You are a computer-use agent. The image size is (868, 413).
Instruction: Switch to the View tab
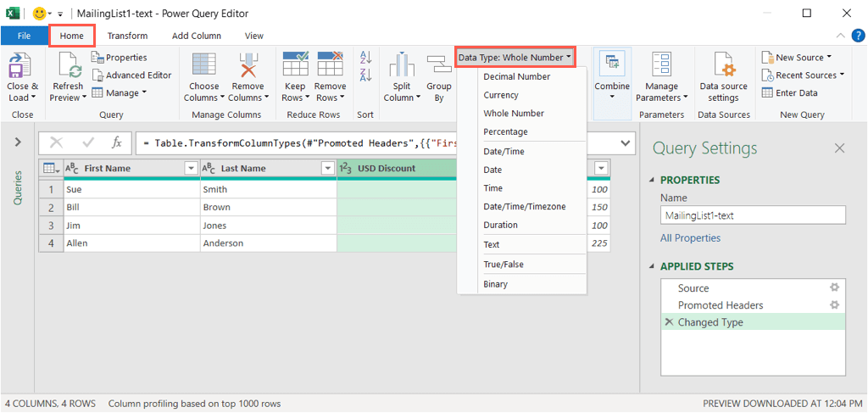tap(254, 36)
